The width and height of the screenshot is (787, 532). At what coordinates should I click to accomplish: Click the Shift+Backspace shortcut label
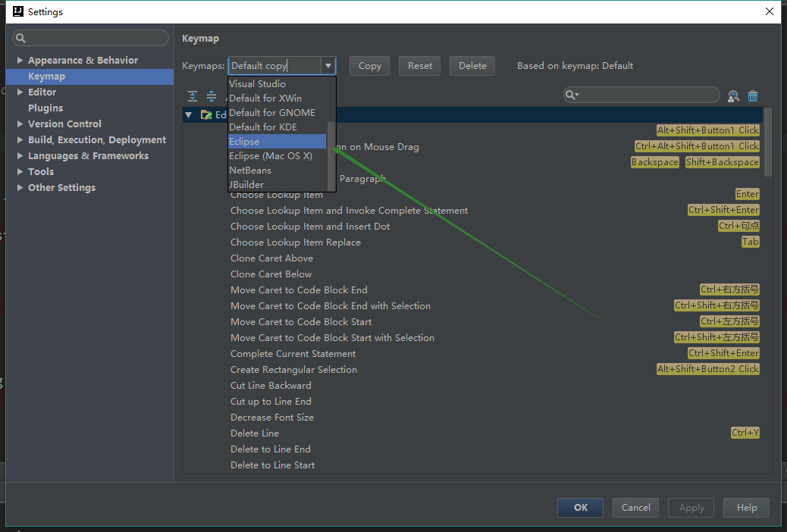click(723, 162)
